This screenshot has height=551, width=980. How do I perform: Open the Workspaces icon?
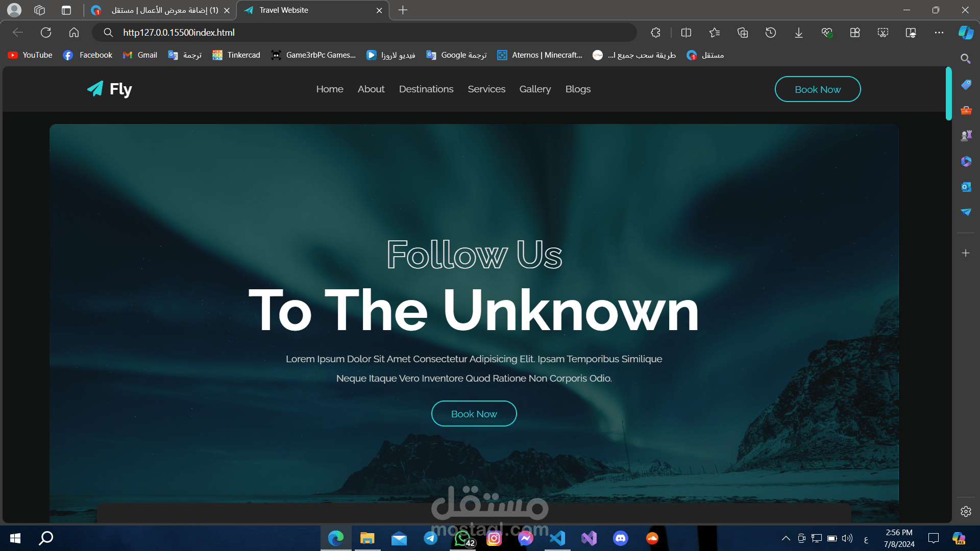click(40, 10)
